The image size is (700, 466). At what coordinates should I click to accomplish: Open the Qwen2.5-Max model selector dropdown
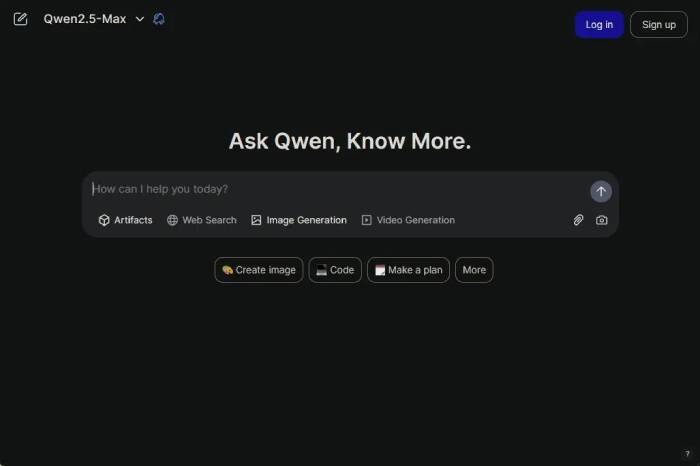pyautogui.click(x=94, y=19)
